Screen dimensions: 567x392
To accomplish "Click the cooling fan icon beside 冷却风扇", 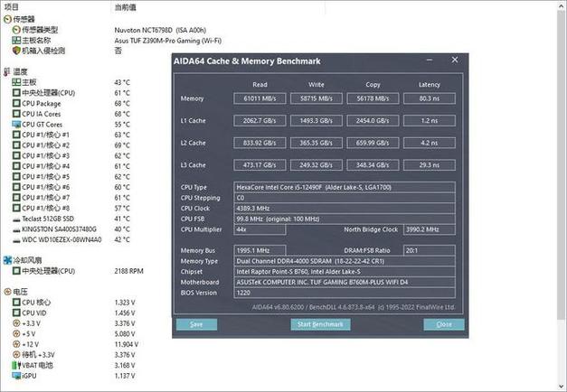I will point(7,260).
